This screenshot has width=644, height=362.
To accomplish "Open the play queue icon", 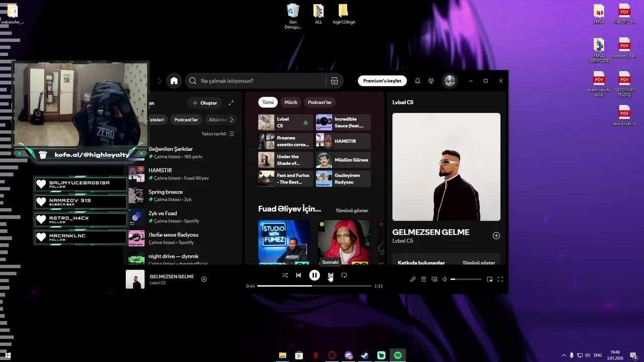I will pyautogui.click(x=424, y=279).
